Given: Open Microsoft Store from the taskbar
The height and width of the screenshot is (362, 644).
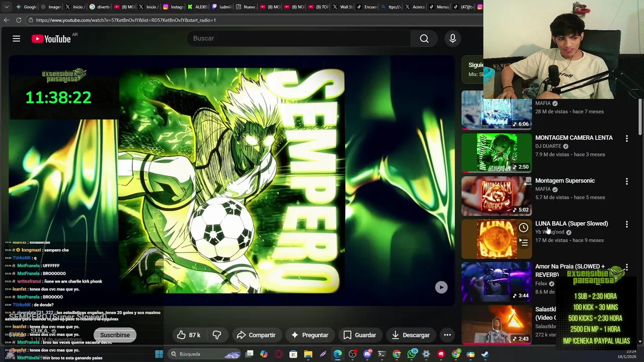Looking at the screenshot, I should tap(293, 354).
